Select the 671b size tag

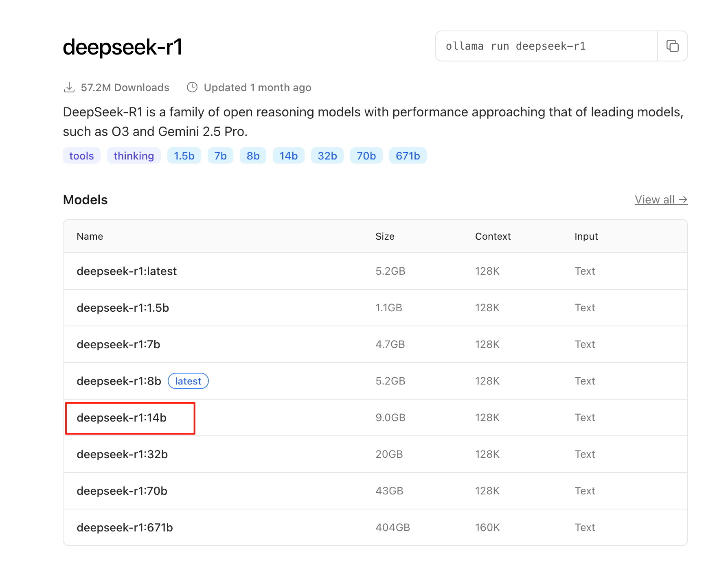click(x=408, y=155)
